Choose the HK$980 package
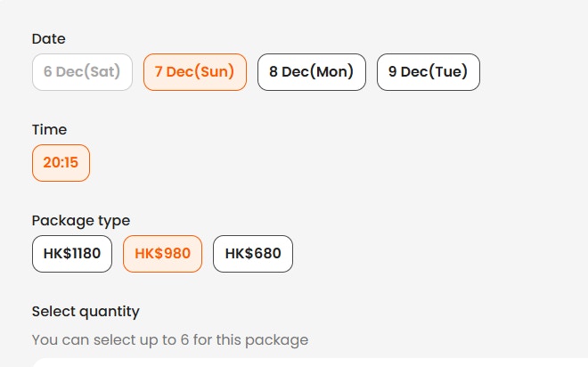This screenshot has width=588, height=367. pyautogui.click(x=162, y=254)
